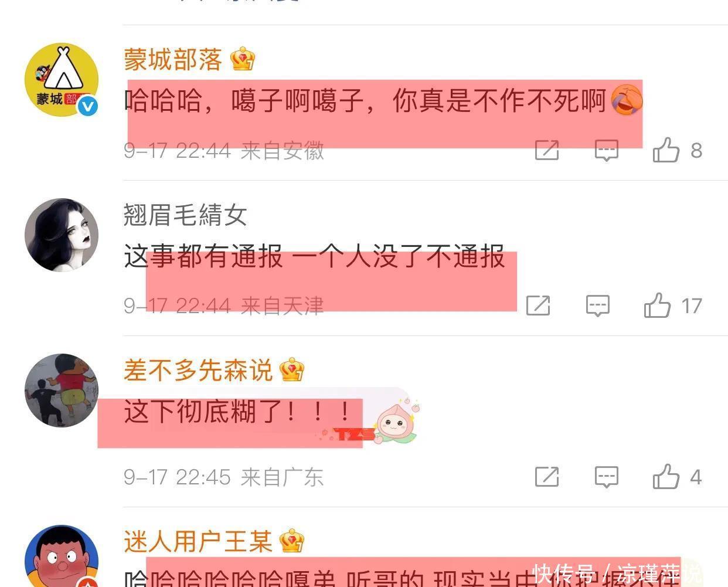Repost 差不多先森说's comment with share icon
Image resolution: width=728 pixels, height=587 pixels.
coord(547,477)
